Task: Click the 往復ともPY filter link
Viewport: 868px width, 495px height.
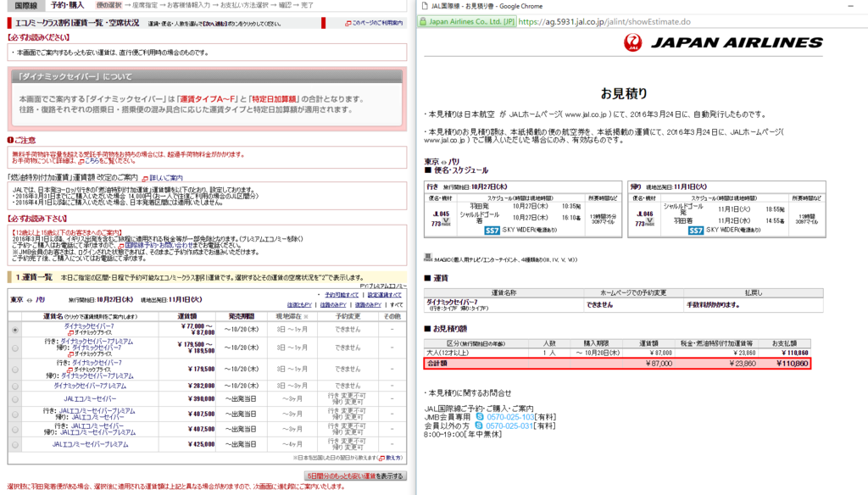Action: coord(299,305)
